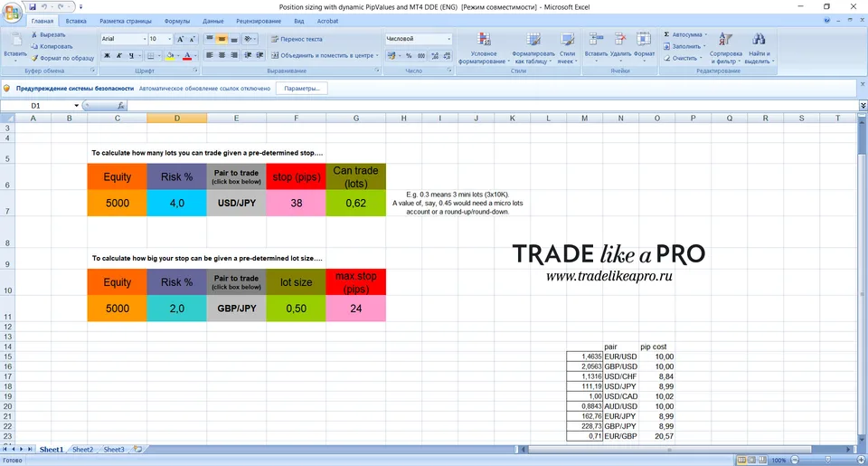Delete cells with Удалить
The image size is (868, 466).
tap(620, 46)
